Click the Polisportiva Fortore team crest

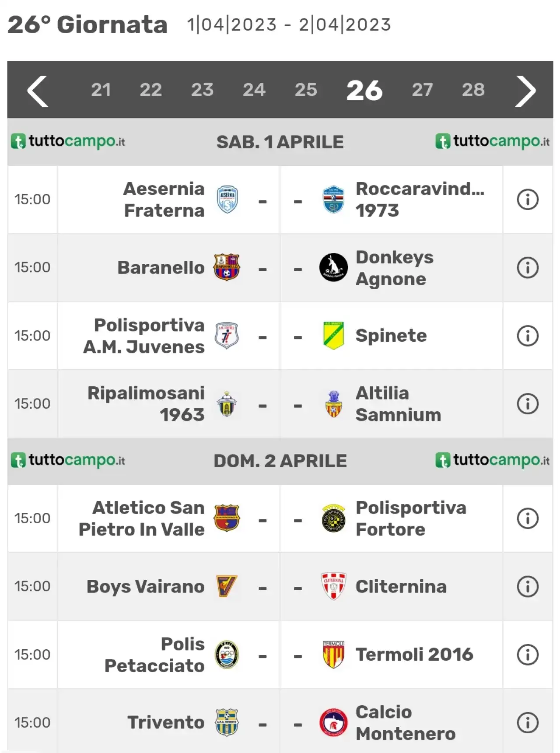coord(333,518)
